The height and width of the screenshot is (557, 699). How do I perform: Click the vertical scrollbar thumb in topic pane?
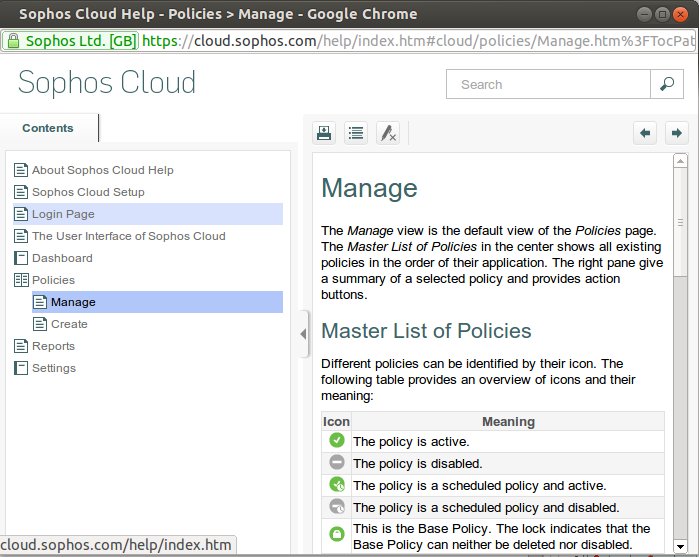(x=680, y=222)
